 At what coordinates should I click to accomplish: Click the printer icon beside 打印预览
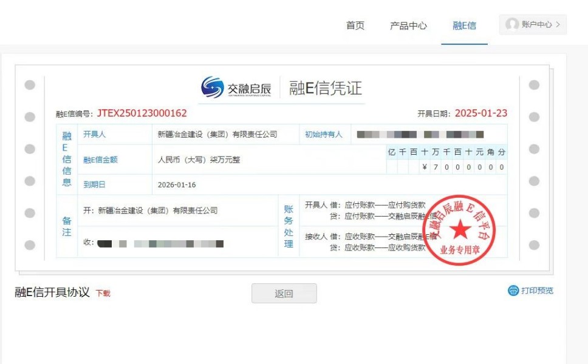pos(513,291)
